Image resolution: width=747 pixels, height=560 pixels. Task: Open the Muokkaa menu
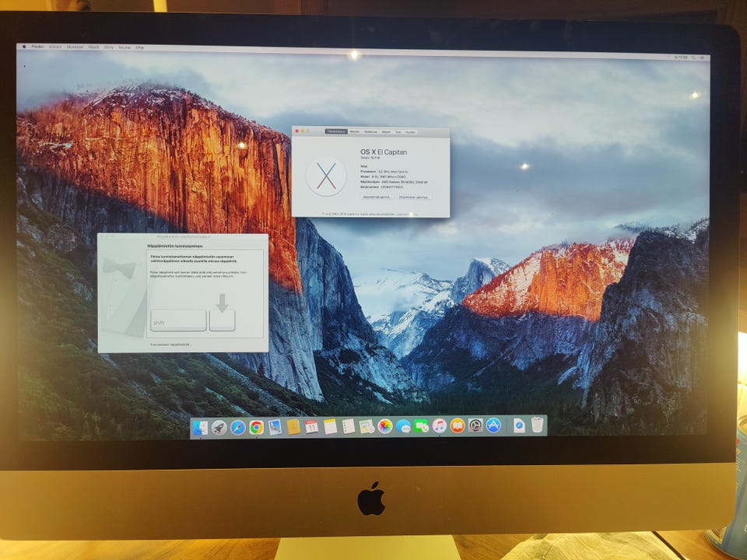(75, 47)
